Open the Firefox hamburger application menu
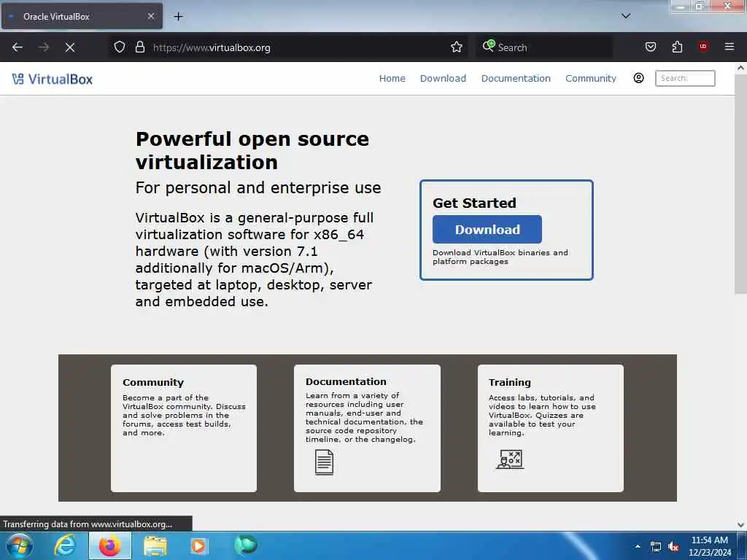Screen dimensions: 747x560 tap(729, 47)
